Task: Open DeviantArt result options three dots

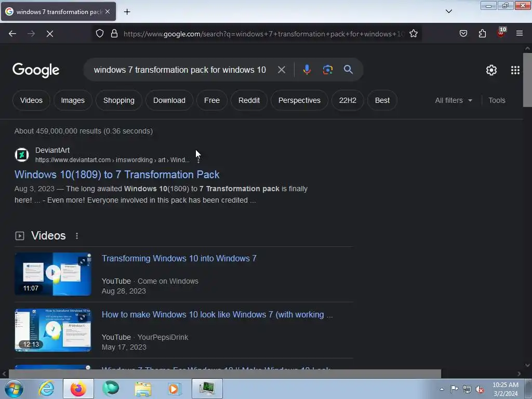Action: tap(198, 160)
